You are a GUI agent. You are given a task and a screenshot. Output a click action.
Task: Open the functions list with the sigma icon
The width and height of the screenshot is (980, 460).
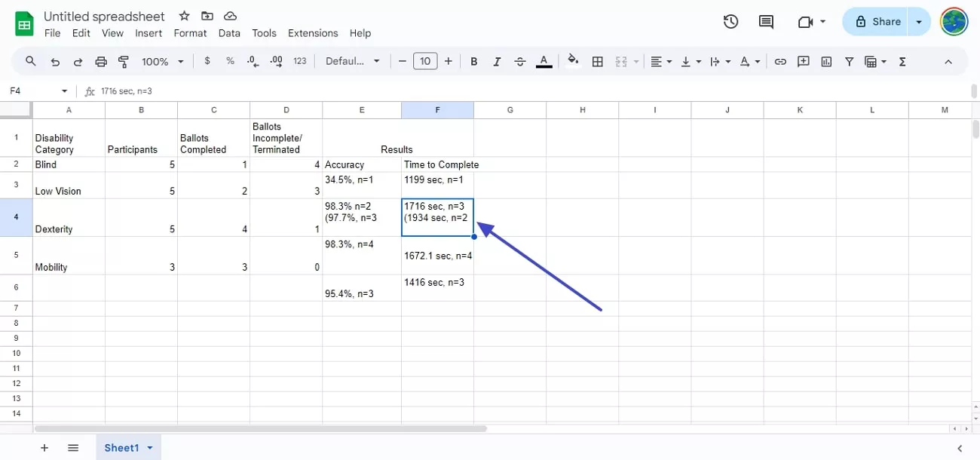[902, 61]
